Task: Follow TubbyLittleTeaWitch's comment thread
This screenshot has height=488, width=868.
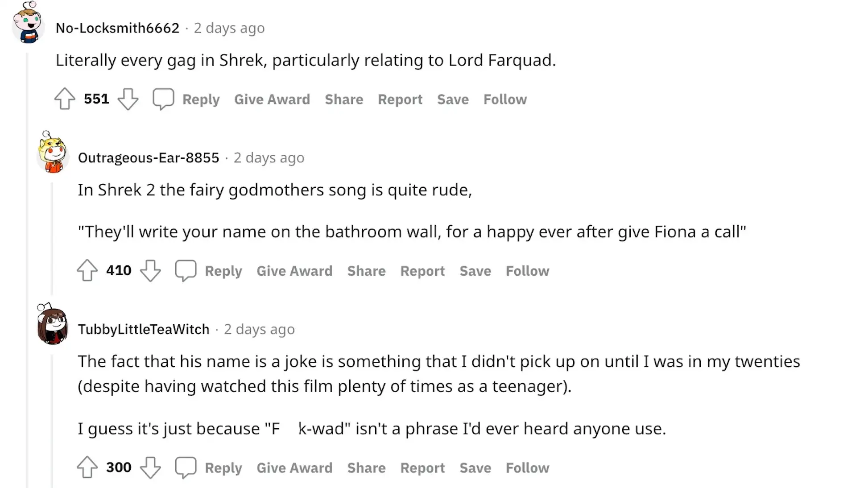Action: (527, 467)
